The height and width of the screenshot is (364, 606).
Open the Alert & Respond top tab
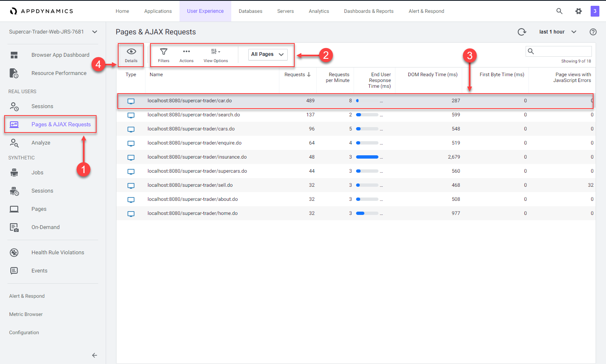[426, 11]
